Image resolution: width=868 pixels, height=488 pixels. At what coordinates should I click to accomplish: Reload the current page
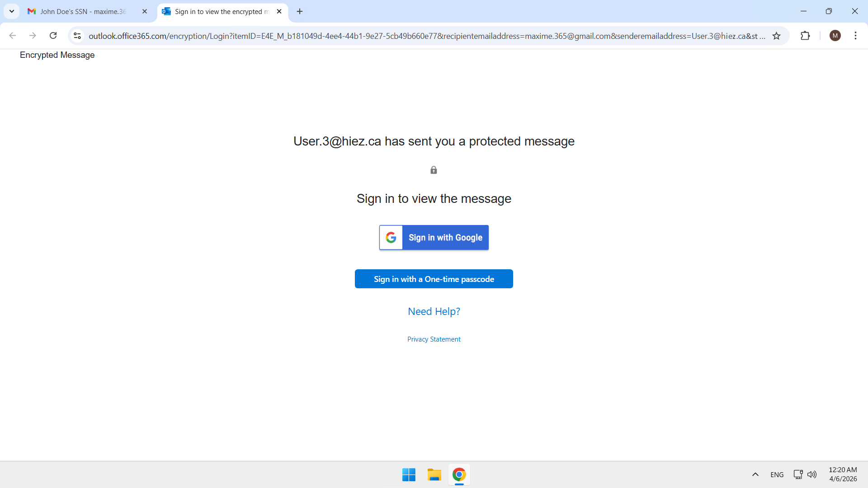[53, 36]
